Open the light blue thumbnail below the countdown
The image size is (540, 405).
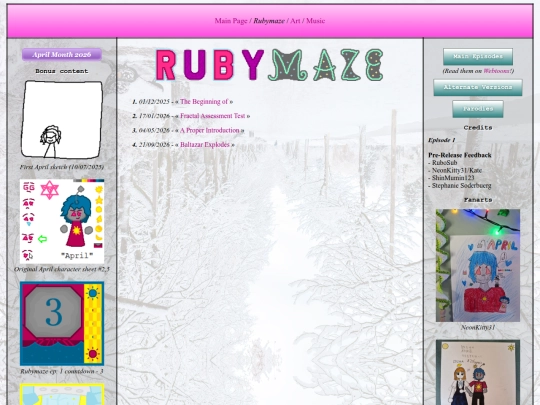click(62, 394)
